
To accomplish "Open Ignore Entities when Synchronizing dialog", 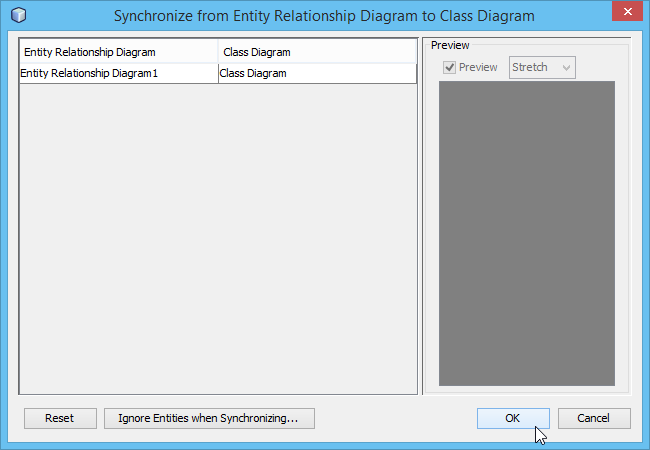I will pyautogui.click(x=209, y=418).
